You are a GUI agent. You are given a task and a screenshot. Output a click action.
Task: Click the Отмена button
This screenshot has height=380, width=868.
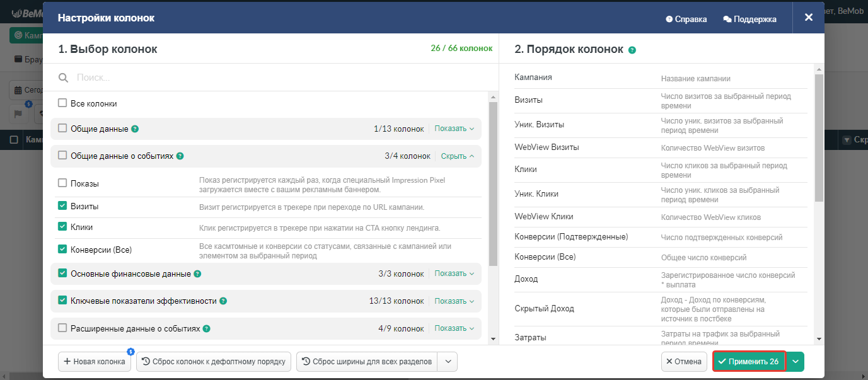(x=685, y=362)
